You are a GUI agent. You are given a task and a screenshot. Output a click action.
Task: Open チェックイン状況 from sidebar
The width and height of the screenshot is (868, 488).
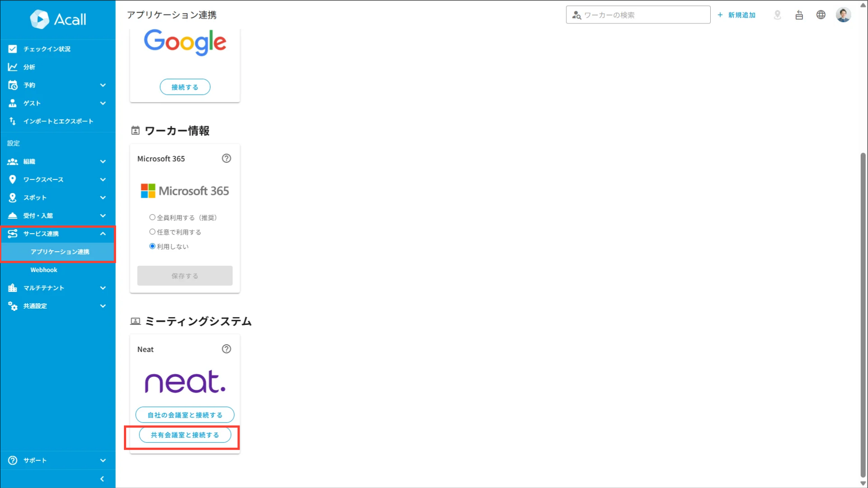point(58,49)
